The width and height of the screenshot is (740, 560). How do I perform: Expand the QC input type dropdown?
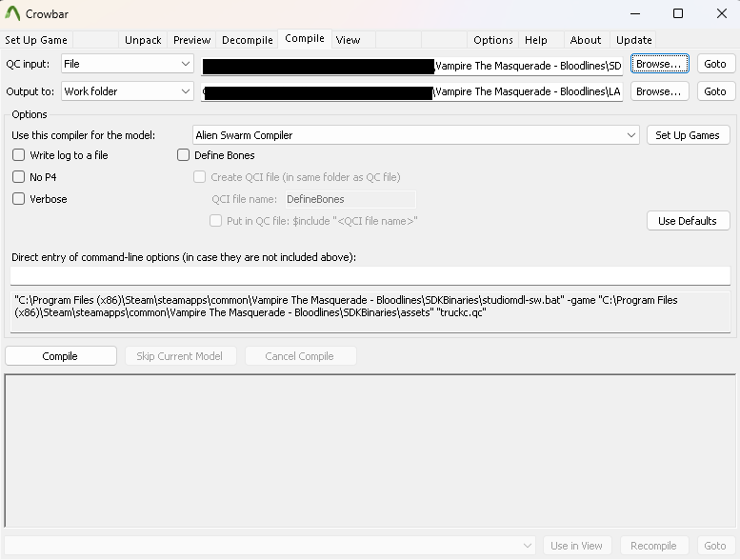128,64
